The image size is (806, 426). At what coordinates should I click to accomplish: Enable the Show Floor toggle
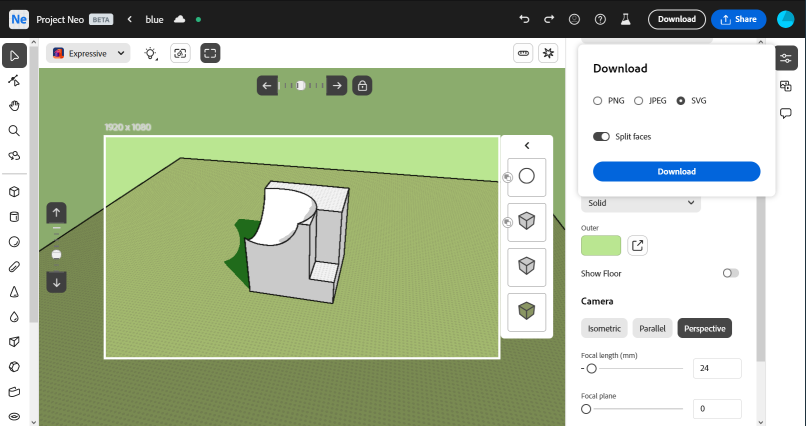tap(730, 273)
